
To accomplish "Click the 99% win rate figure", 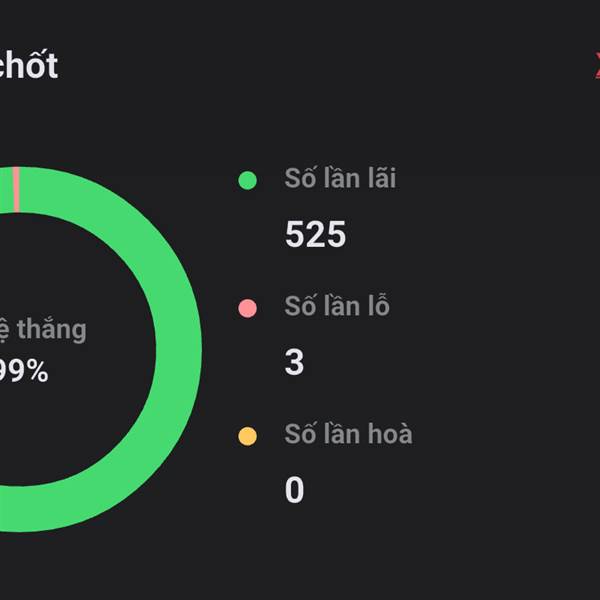I will (23, 370).
